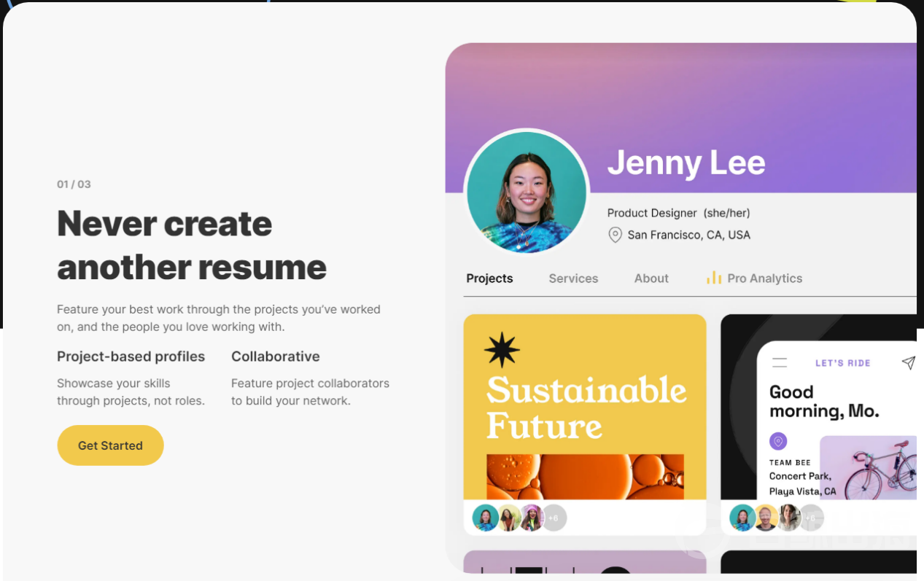Open the Services tab
924x581 pixels.
tap(573, 278)
